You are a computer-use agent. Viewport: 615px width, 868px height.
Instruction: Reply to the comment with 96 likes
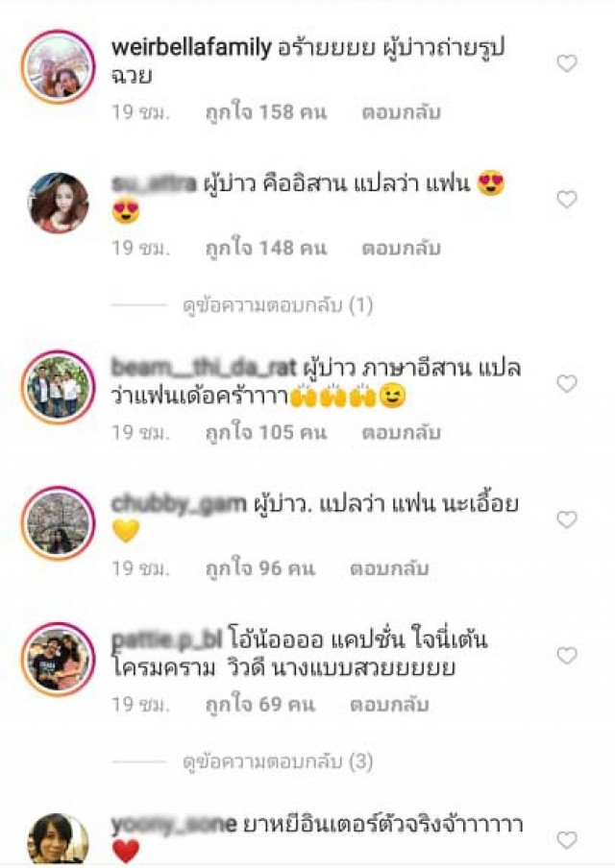pos(389,568)
